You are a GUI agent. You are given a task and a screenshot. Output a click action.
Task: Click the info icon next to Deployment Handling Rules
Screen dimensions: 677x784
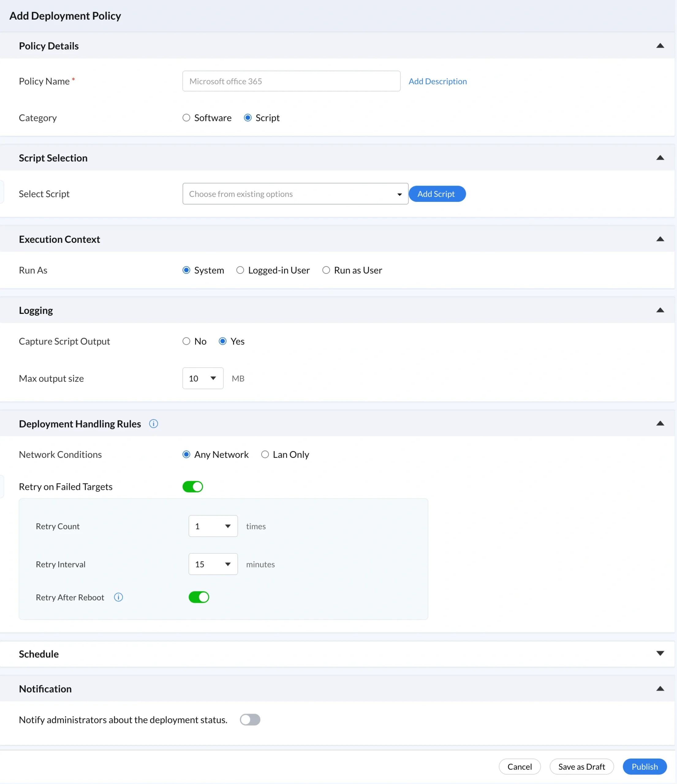(153, 424)
